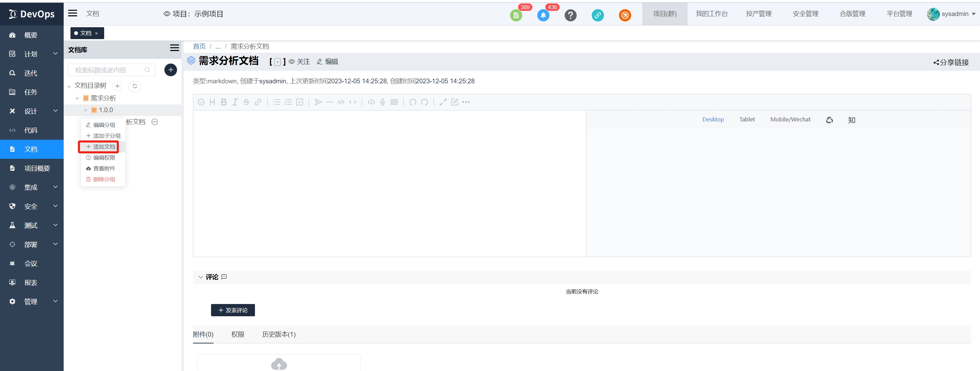
Task: Open the question mark help icon
Action: (x=570, y=15)
